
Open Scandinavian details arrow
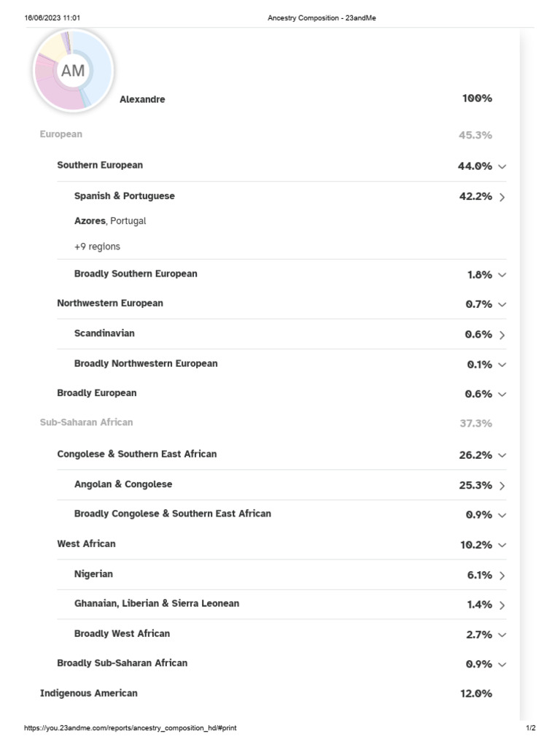tap(502, 335)
